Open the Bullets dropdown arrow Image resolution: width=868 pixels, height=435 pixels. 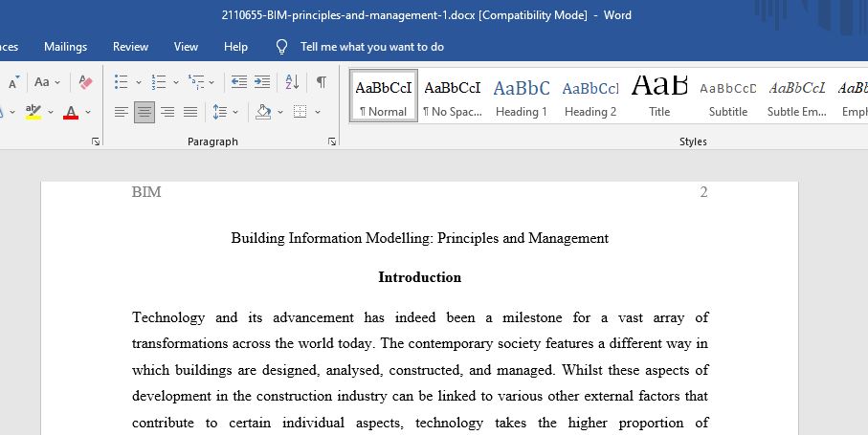pyautogui.click(x=139, y=83)
